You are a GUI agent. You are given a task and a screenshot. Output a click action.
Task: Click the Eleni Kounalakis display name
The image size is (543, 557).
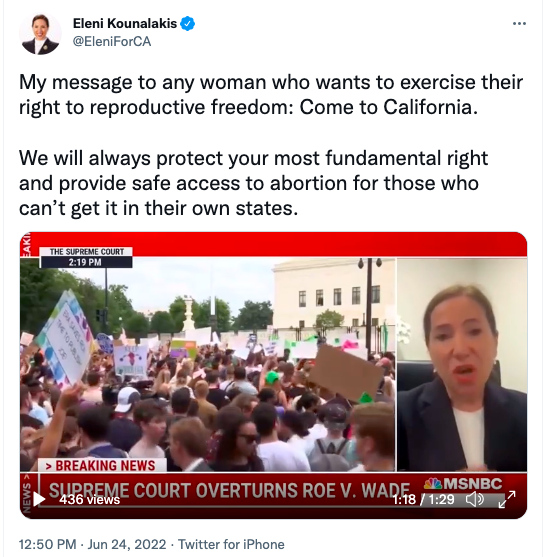[x=125, y=23]
